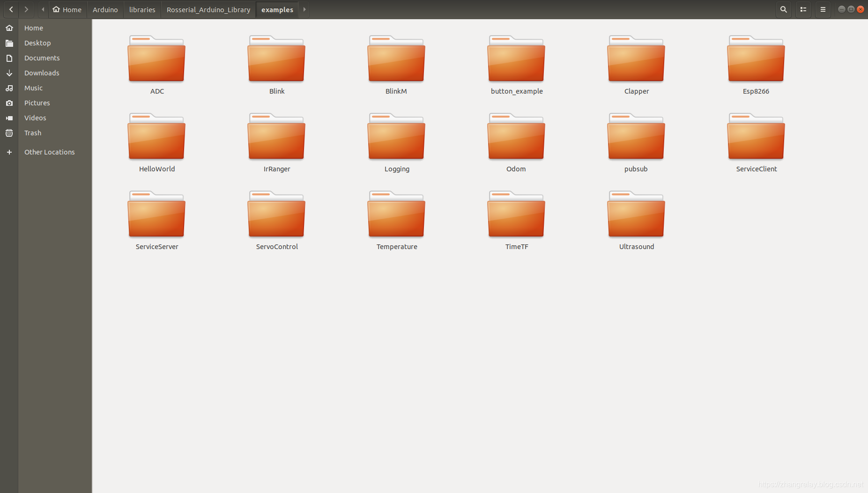Show later path segments arrow

tap(304, 9)
